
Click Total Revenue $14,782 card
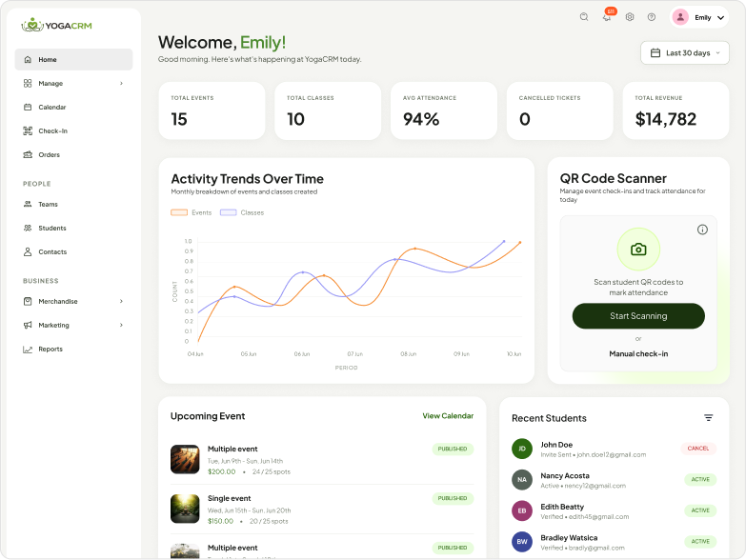click(x=675, y=110)
